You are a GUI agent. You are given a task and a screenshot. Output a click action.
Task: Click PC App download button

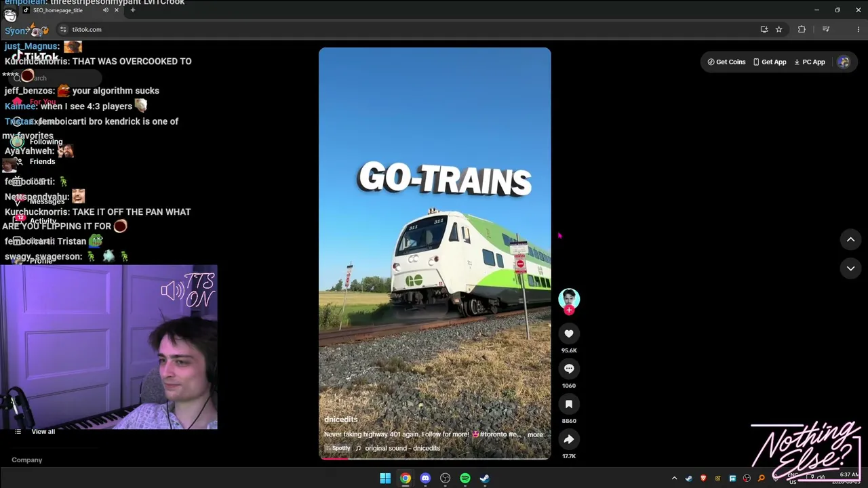tap(810, 62)
